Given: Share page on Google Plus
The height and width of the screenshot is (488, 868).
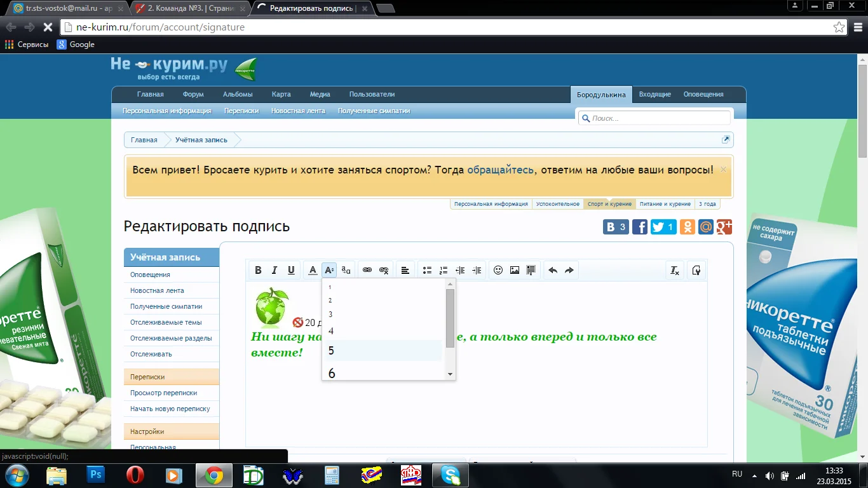Looking at the screenshot, I should 724,227.
